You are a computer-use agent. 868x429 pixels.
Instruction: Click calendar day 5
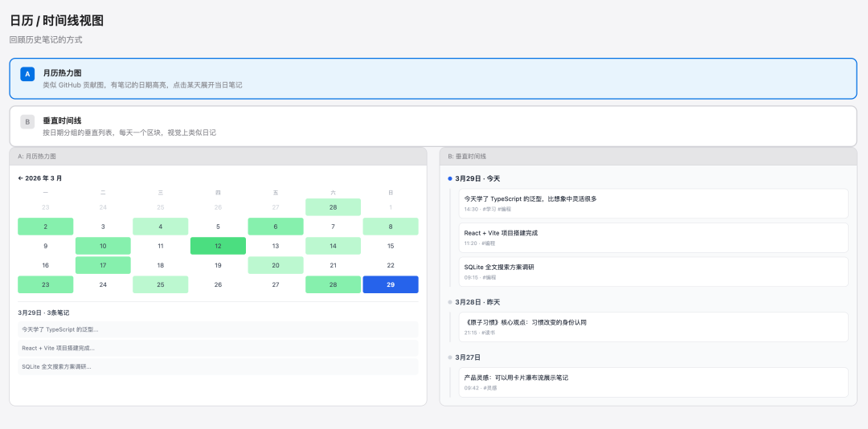[218, 227]
